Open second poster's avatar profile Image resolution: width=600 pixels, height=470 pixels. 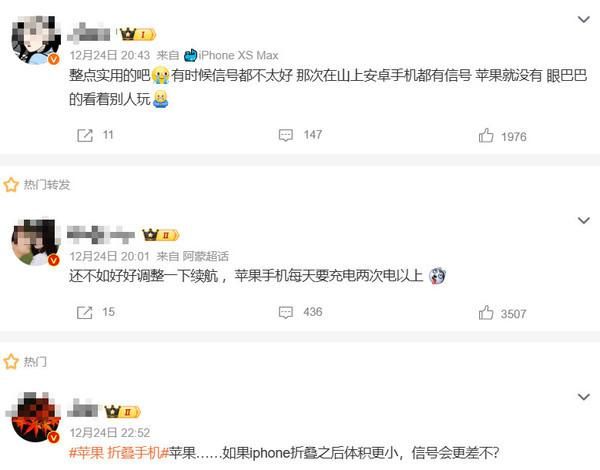tap(36, 242)
